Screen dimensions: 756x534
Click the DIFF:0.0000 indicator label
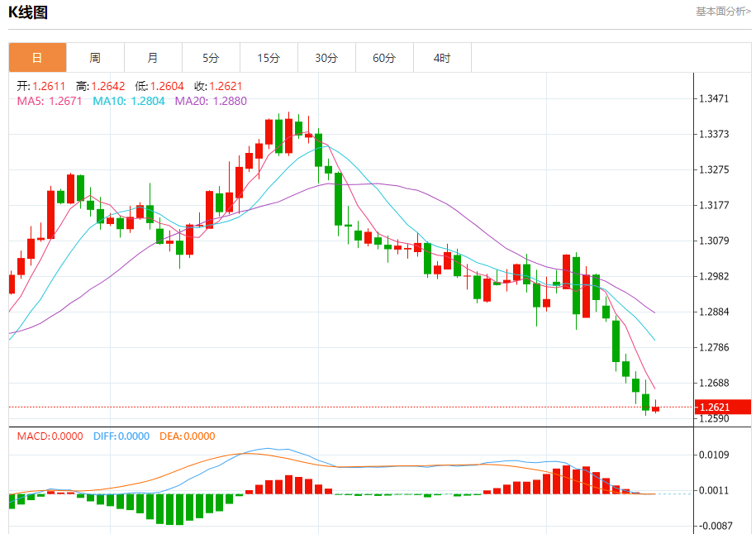pos(121,436)
